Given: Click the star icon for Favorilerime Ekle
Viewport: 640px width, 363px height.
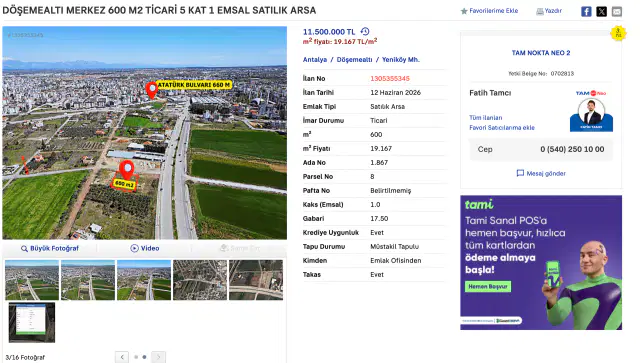Looking at the screenshot, I should 464,11.
